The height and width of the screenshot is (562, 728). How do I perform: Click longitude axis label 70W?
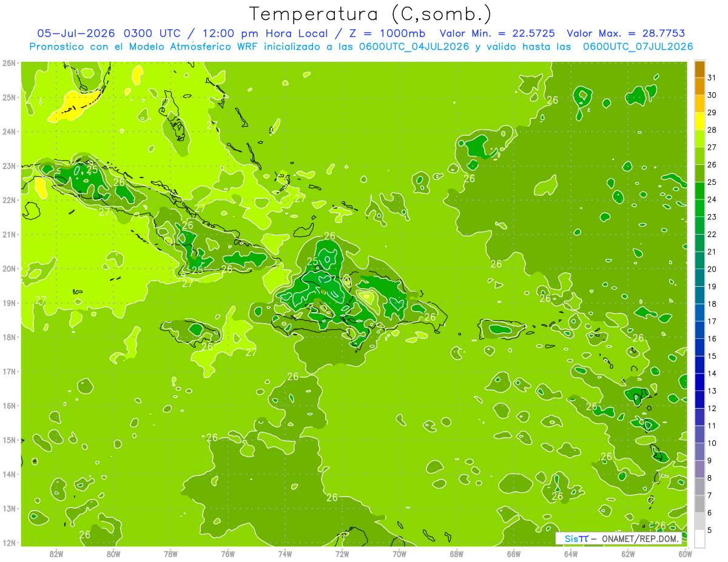[399, 553]
